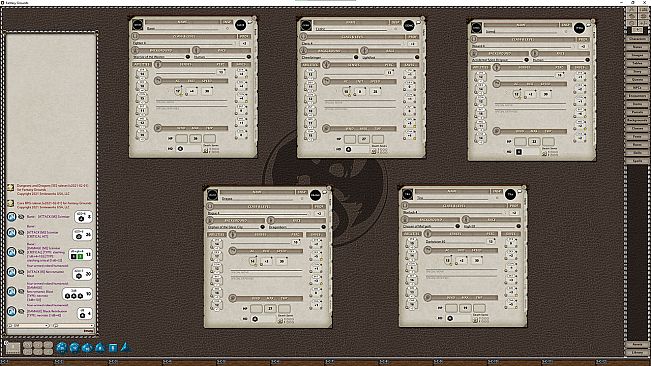Click the portrait on the Warlock 4 sheet
This screenshot has width=651, height=366.
point(407,194)
